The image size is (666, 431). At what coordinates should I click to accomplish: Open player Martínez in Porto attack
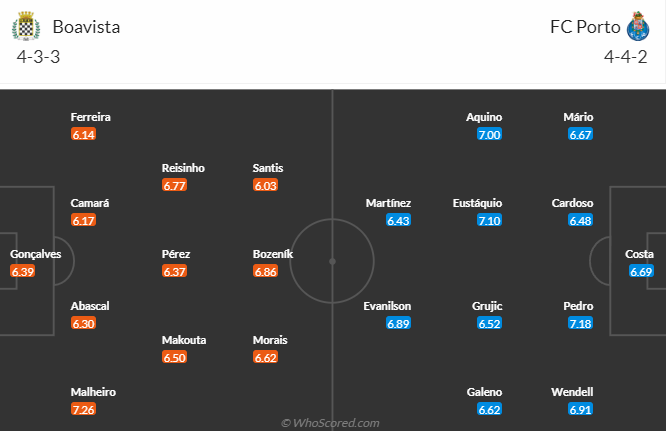click(388, 203)
